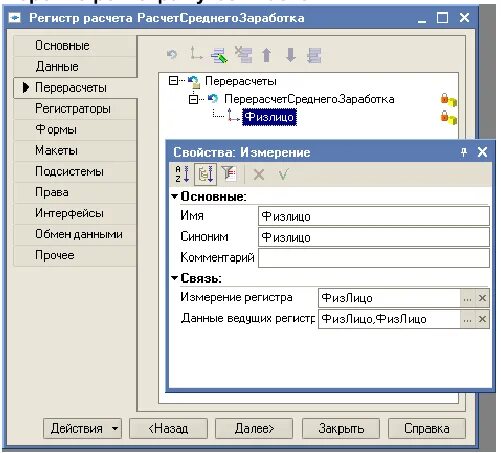Select the Перерасчеты tab

tap(75, 88)
